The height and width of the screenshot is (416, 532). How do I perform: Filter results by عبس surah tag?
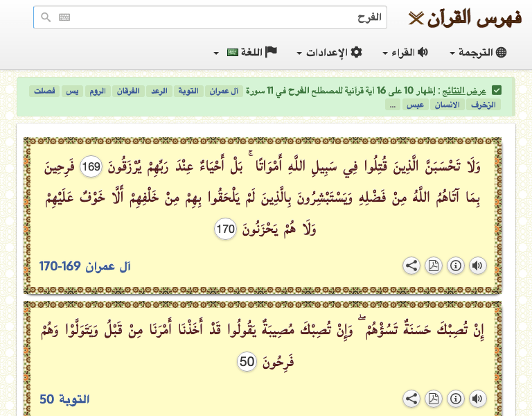coord(416,105)
